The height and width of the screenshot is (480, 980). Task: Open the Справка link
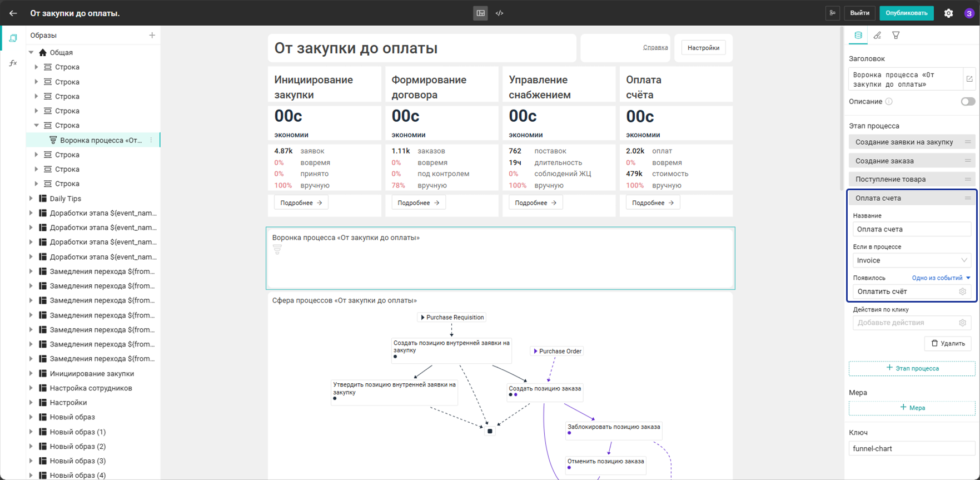[655, 48]
